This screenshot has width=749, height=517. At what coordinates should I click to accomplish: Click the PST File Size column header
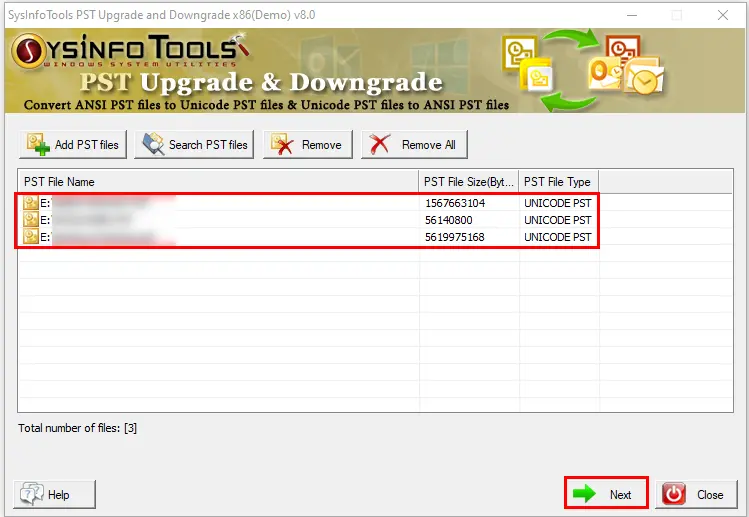click(x=469, y=182)
